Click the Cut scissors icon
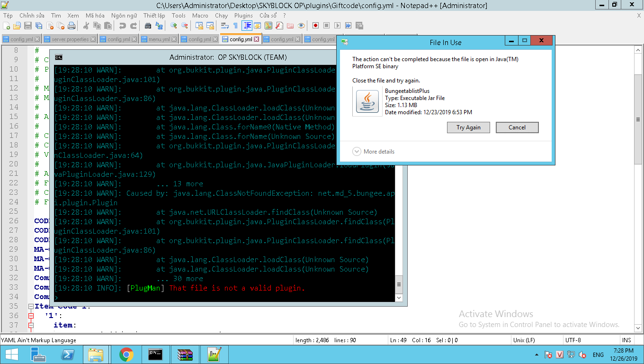 86,26
